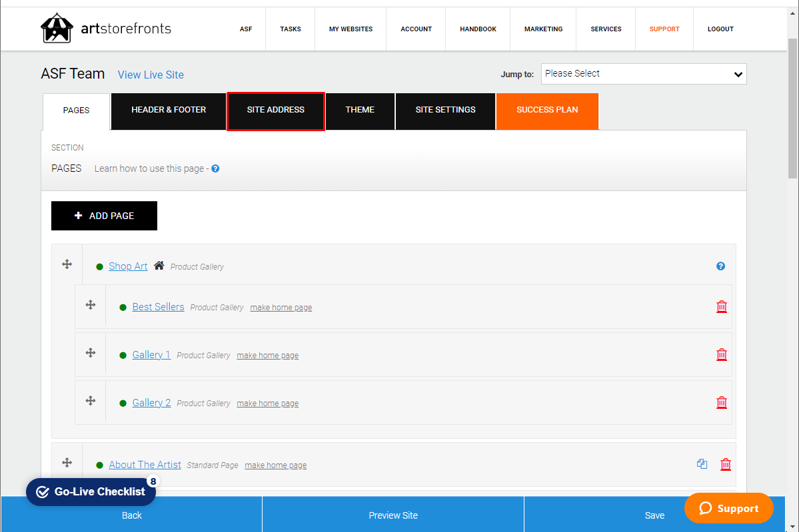The image size is (799, 532).
Task: Switch to the Pages tab
Action: pyautogui.click(x=77, y=111)
